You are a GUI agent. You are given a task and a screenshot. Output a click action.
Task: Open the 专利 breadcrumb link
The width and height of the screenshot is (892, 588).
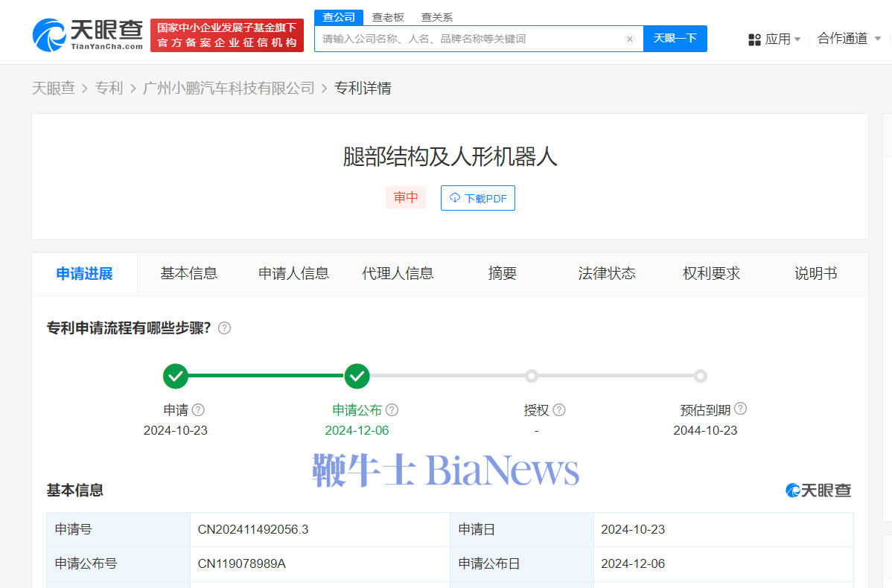[x=109, y=88]
